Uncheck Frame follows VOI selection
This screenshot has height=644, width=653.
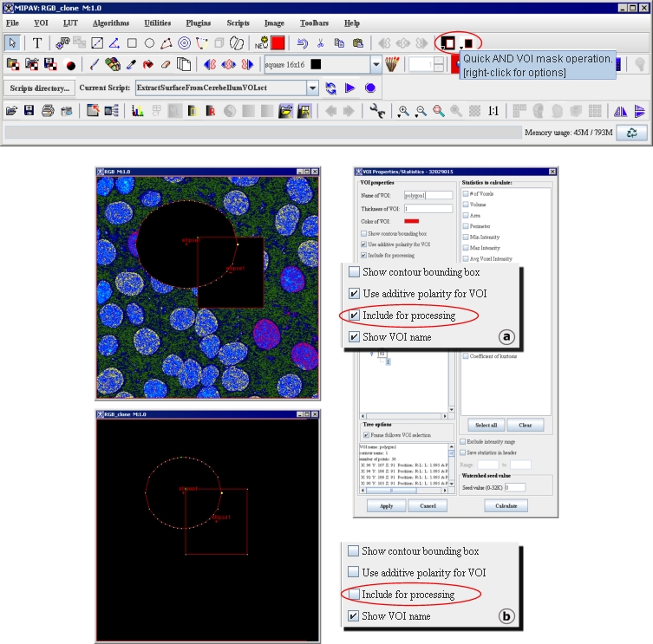click(x=366, y=434)
